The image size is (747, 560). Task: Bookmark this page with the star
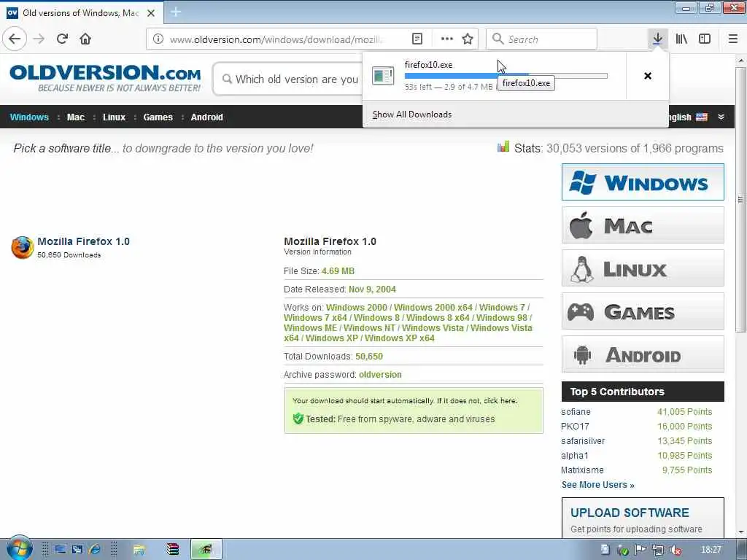point(468,39)
